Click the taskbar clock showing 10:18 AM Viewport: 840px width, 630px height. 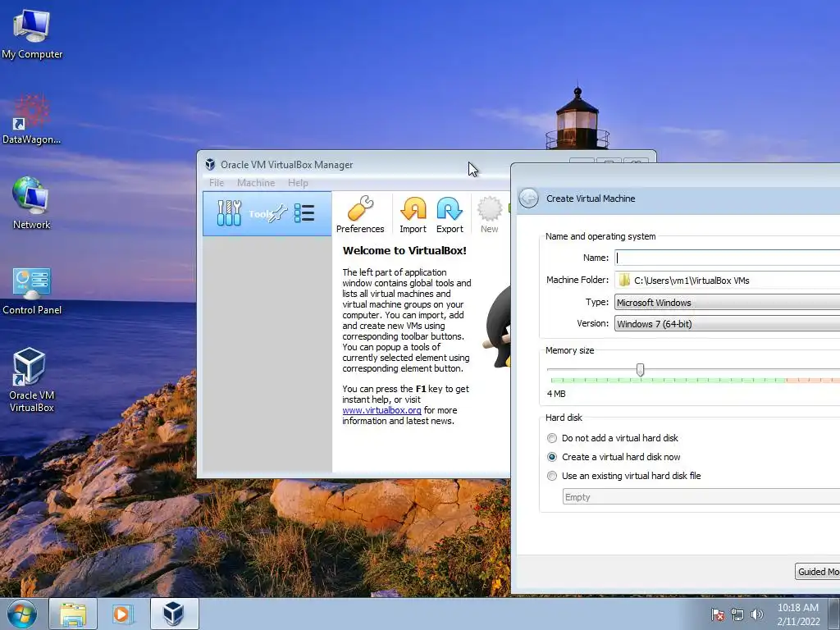tap(798, 614)
